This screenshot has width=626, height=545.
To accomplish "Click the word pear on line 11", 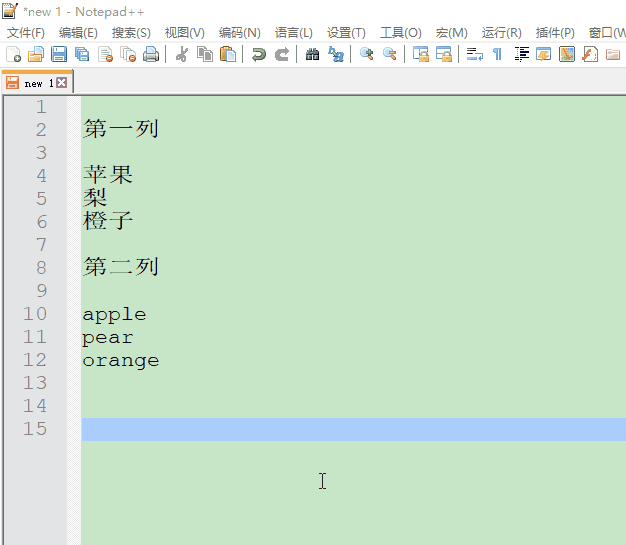I will (x=108, y=338).
